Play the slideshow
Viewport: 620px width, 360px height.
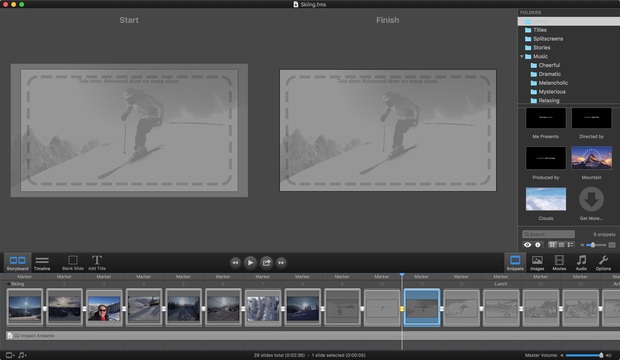pyautogui.click(x=250, y=262)
